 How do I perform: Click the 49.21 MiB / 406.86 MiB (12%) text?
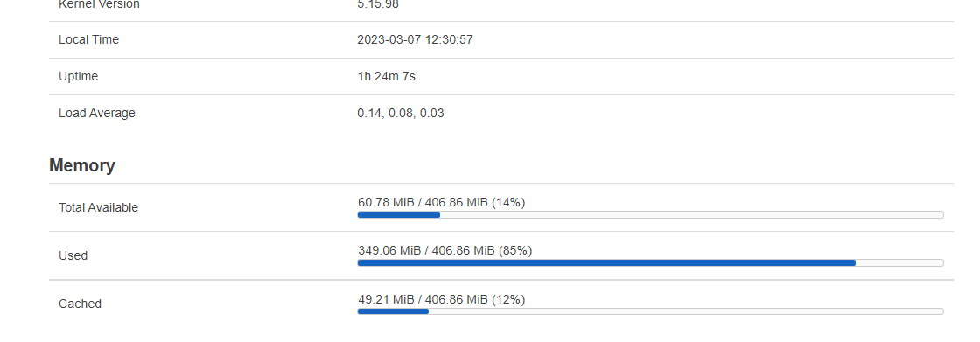point(441,299)
